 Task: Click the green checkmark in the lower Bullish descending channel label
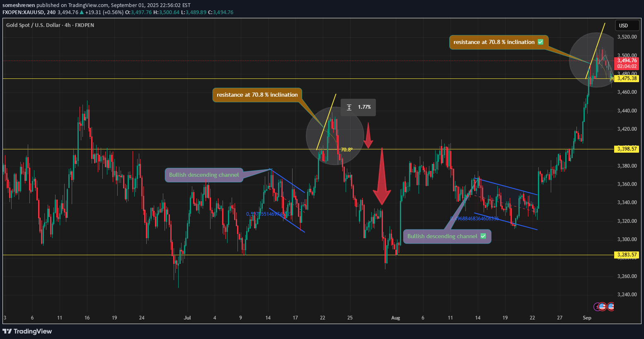click(x=483, y=236)
